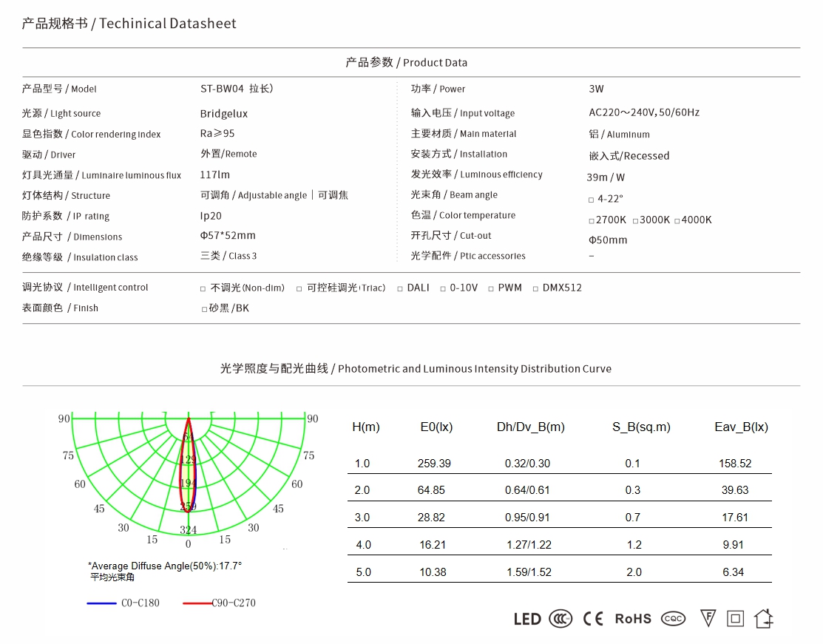Click the Intelligent control label
This screenshot has width=823, height=644.
pos(85,288)
